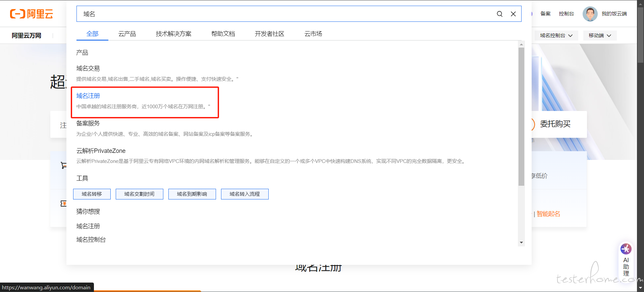Open the 域名交易 product result

pyautogui.click(x=88, y=68)
